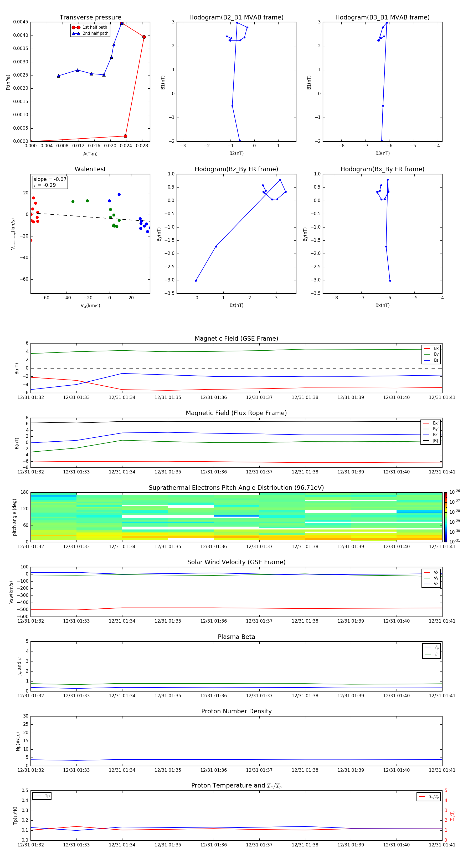Click the "Magnetic Field (GSE Frame)" title

coord(236,339)
